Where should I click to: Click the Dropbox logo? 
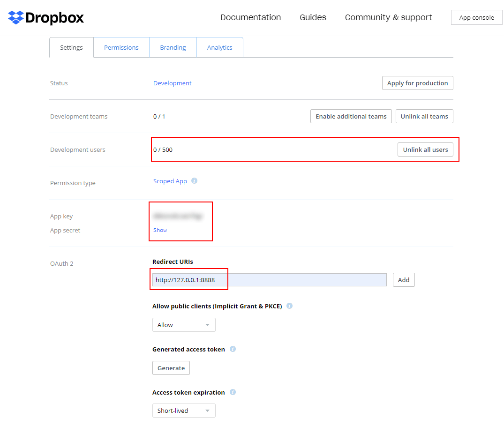pyautogui.click(x=45, y=17)
